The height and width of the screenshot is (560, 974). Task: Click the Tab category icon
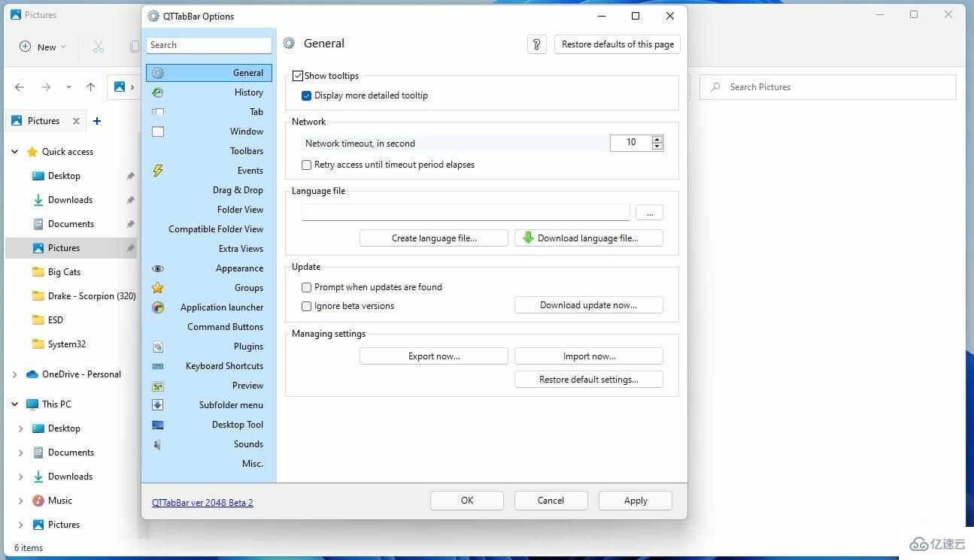click(158, 112)
